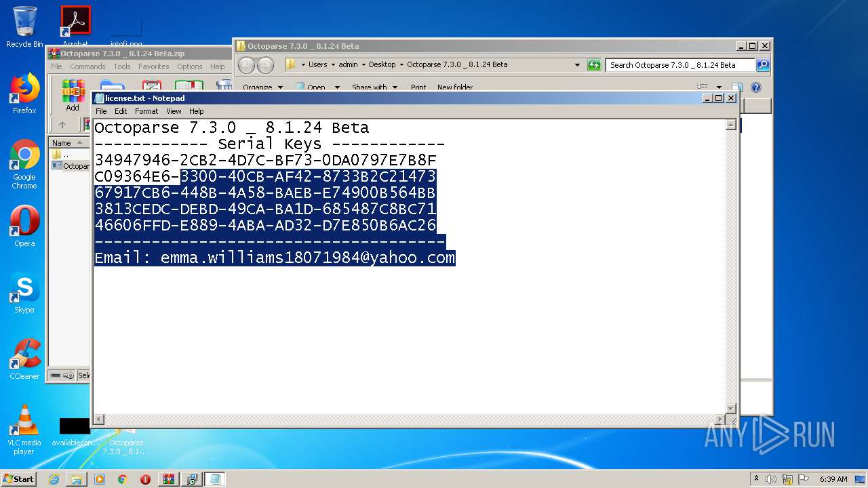Image resolution: width=868 pixels, height=488 pixels.
Task: Open Notepad File menu
Action: coord(101,111)
